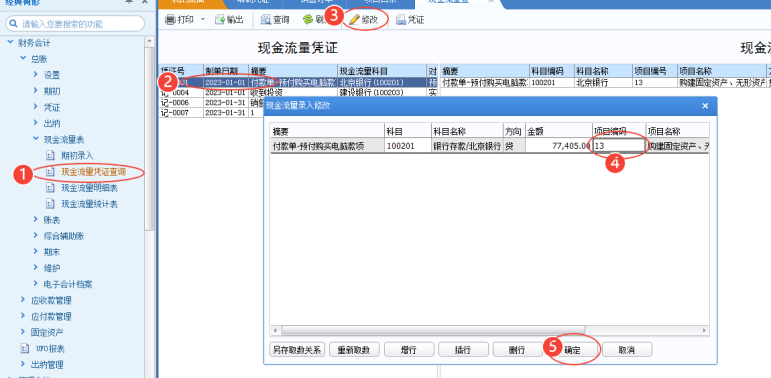Click the 取消 button
This screenshot has width=771, height=378.
[x=627, y=350]
